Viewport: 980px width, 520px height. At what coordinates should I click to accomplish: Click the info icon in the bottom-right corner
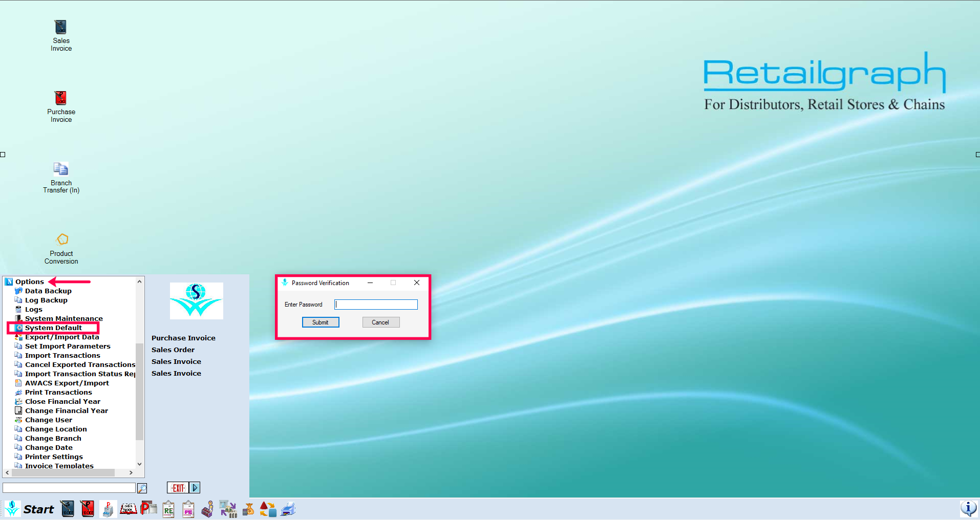coord(968,508)
